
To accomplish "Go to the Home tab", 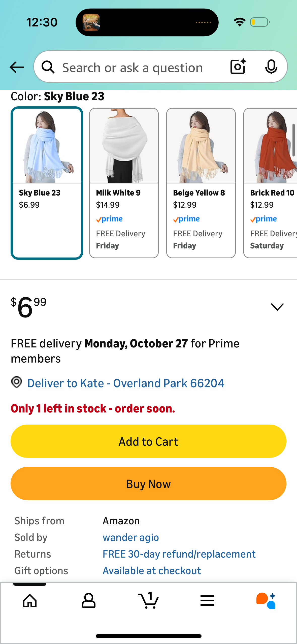I will [30, 600].
